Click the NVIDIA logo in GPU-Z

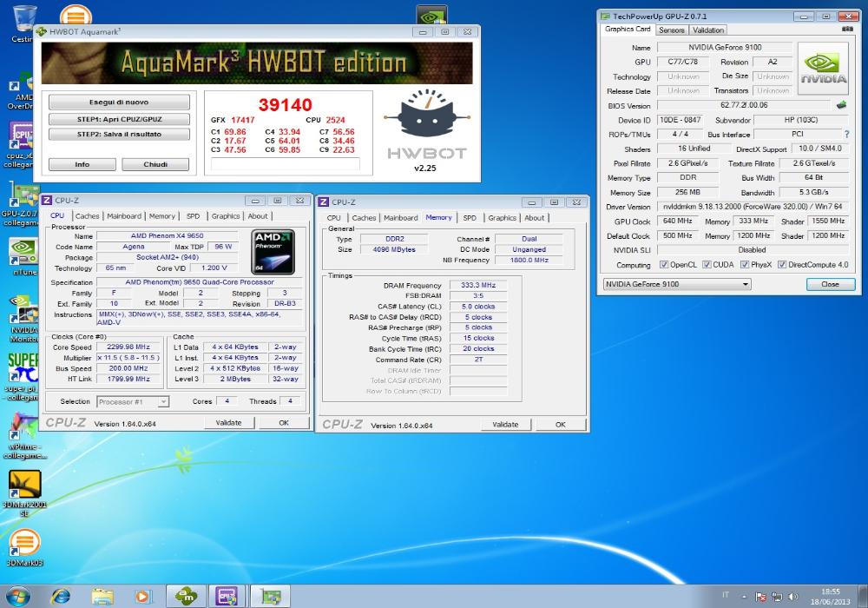coord(823,68)
